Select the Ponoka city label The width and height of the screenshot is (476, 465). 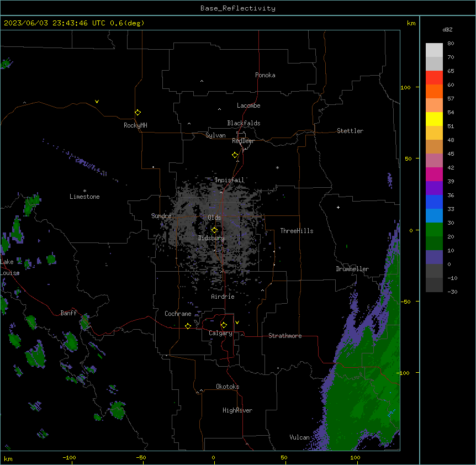tap(265, 75)
